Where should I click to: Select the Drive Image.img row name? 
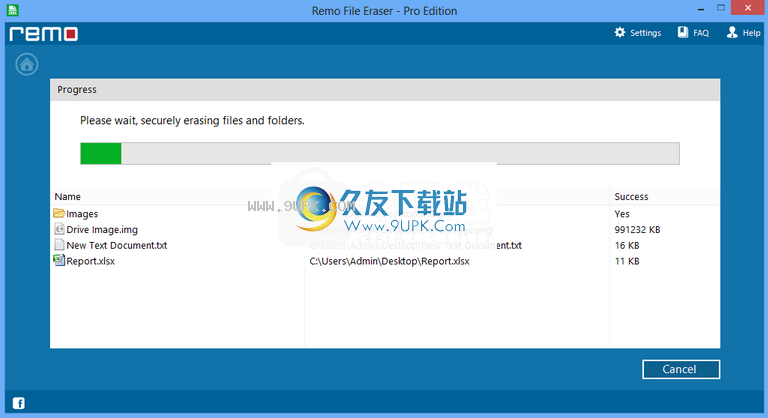tap(102, 229)
